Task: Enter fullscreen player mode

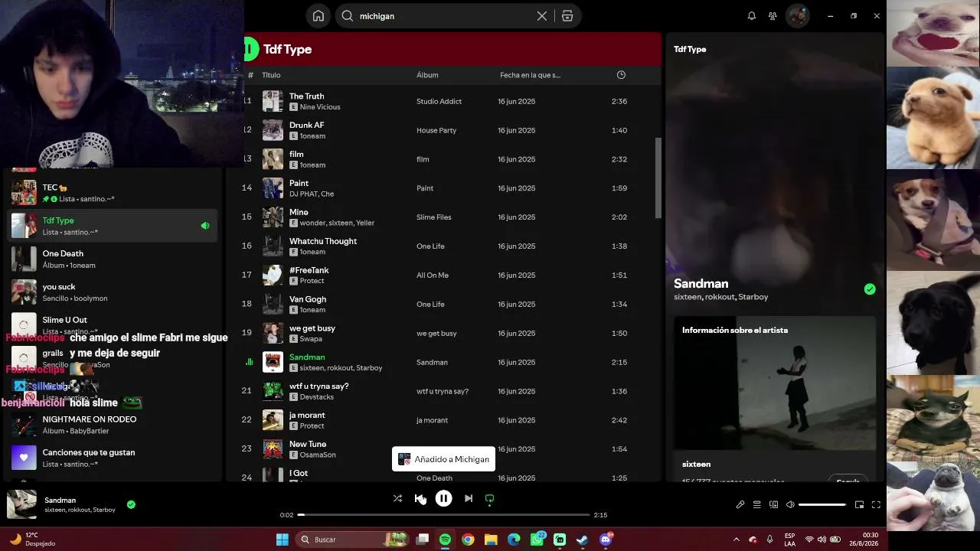Action: click(x=876, y=505)
